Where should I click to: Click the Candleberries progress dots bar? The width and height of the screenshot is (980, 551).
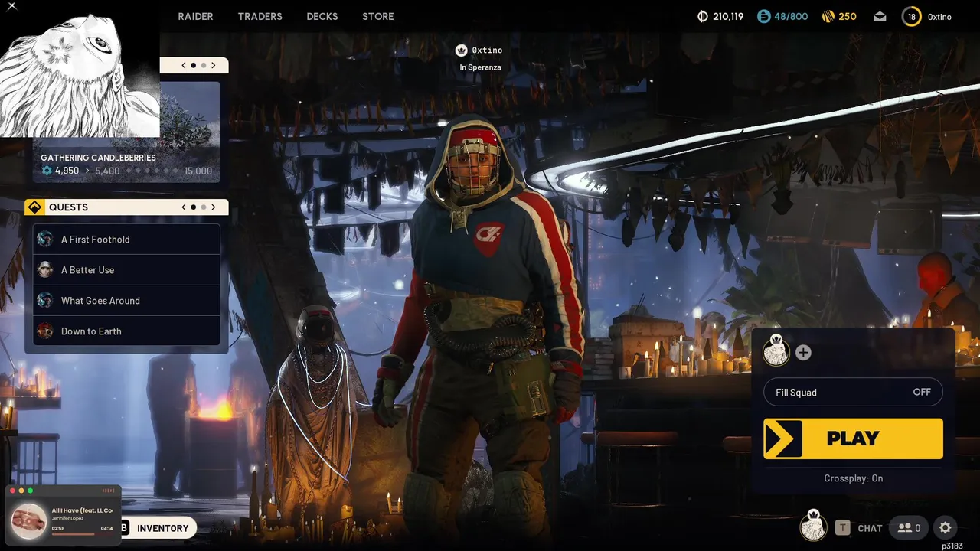[x=152, y=171]
